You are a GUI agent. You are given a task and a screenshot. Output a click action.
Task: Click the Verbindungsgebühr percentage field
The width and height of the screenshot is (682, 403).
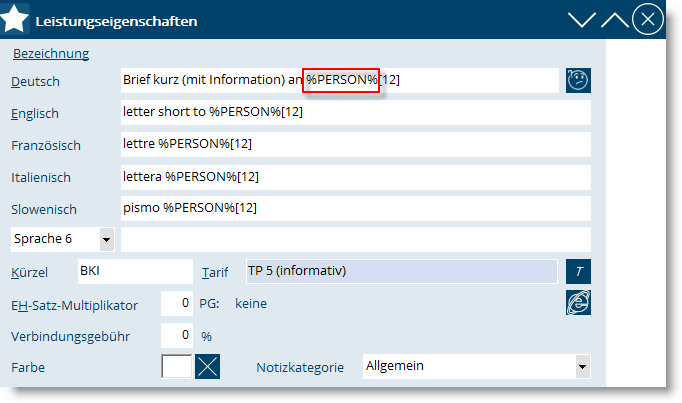(x=176, y=335)
